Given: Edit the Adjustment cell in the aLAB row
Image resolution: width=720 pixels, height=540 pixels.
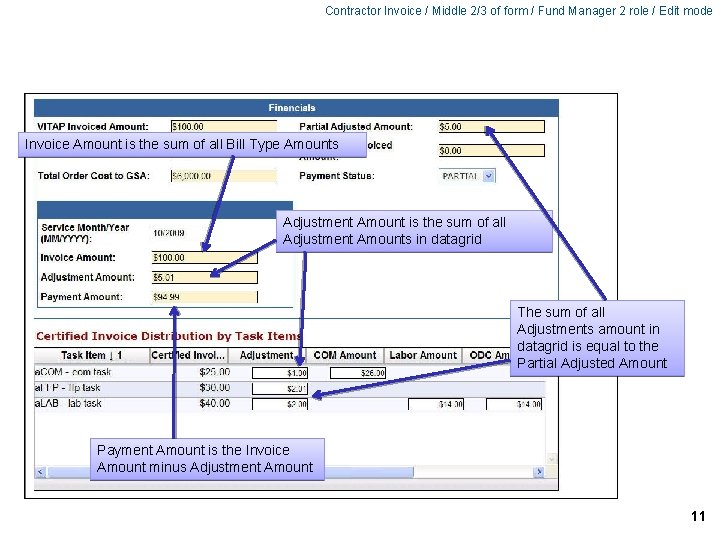Looking at the screenshot, I should coord(280,404).
